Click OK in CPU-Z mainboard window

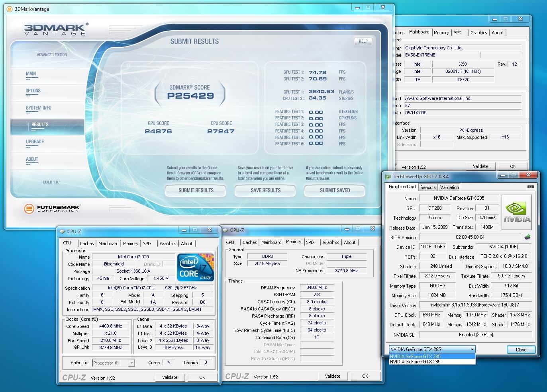pyautogui.click(x=513, y=166)
